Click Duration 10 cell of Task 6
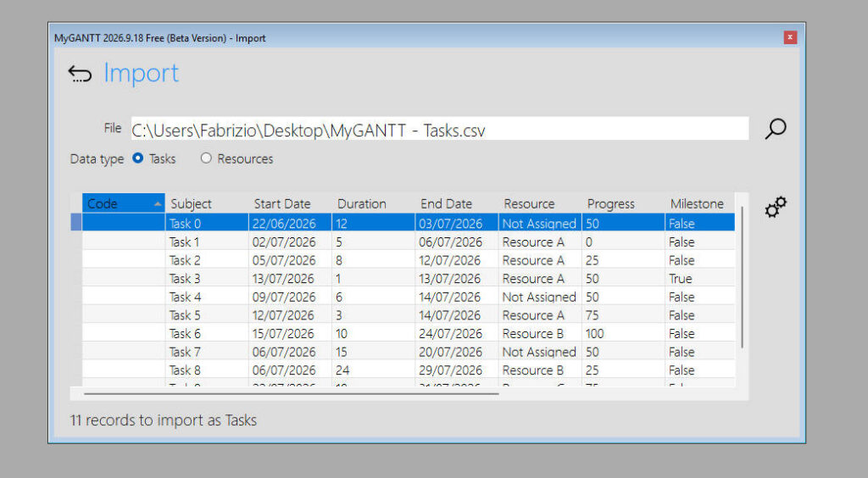Image resolution: width=868 pixels, height=478 pixels. click(373, 333)
